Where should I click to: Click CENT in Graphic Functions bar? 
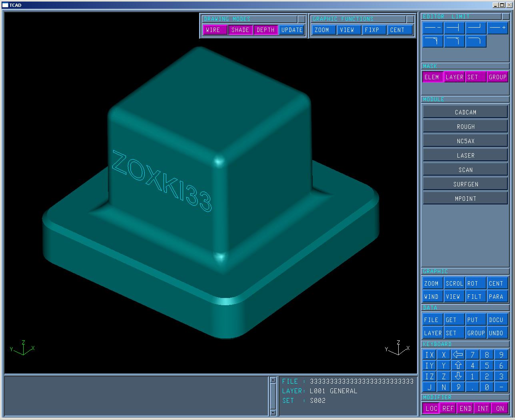coord(399,30)
